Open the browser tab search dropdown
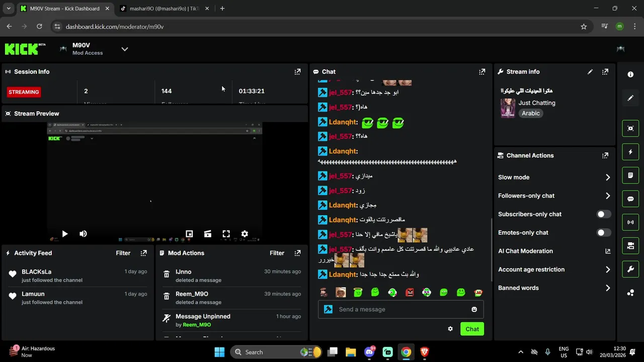 pyautogui.click(x=9, y=9)
